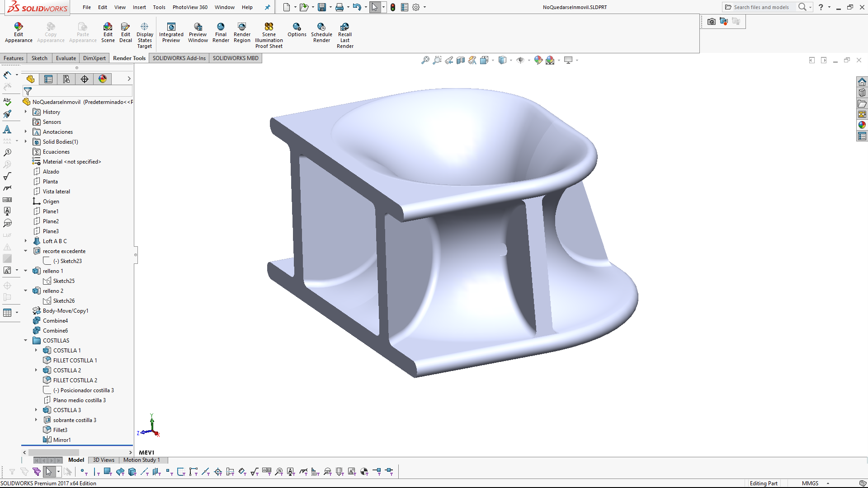Screen dimensions: 868x488
Task: Expand Anotaciones node
Action: (x=26, y=131)
